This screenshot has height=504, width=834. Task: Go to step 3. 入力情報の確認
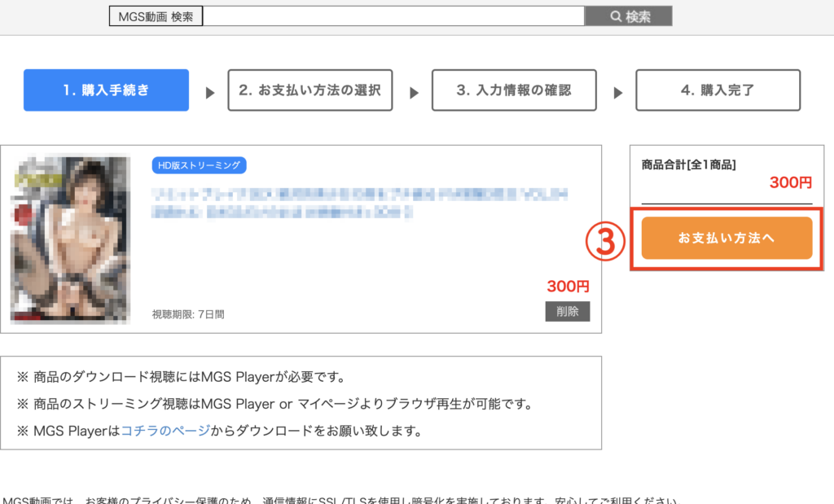(514, 90)
